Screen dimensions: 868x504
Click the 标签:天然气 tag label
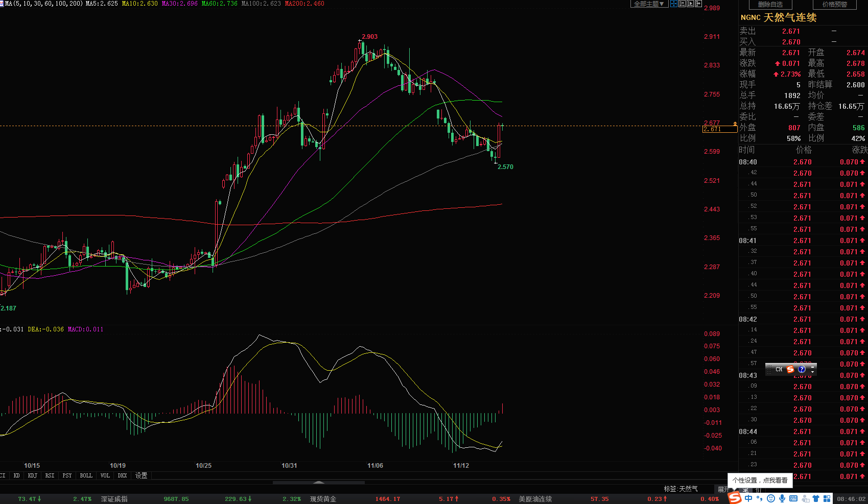pos(681,489)
